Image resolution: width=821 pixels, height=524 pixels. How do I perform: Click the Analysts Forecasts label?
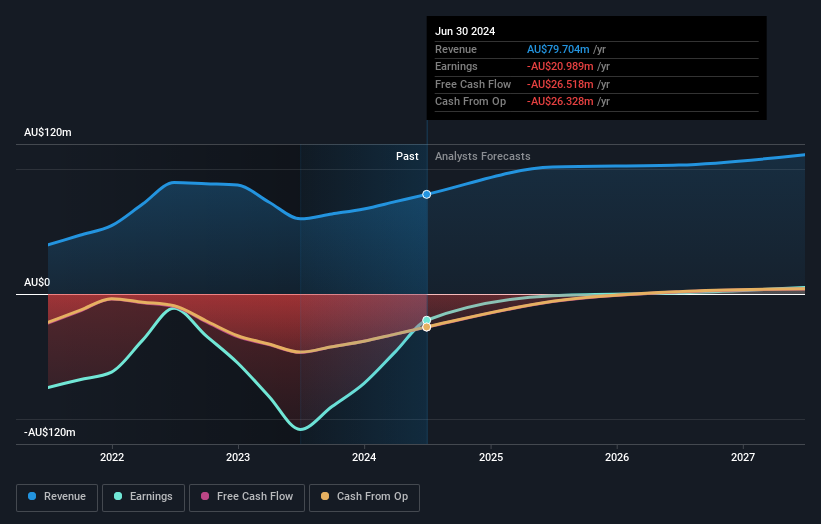click(483, 156)
